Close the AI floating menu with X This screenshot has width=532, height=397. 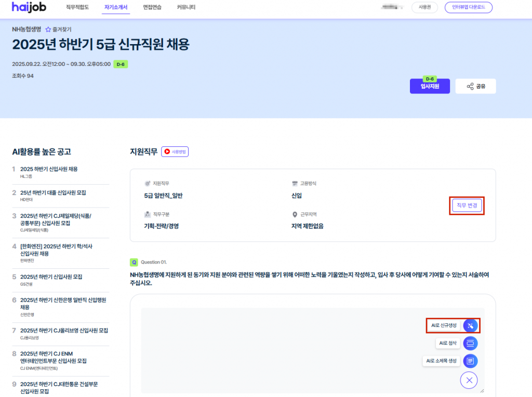[469, 380]
